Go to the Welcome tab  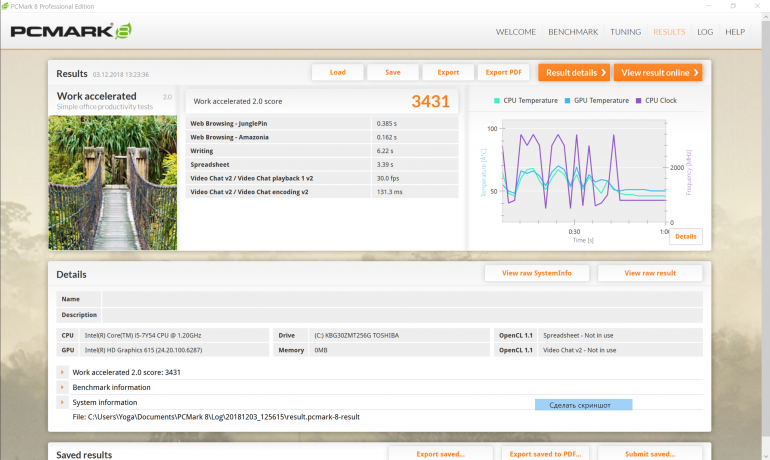(516, 32)
